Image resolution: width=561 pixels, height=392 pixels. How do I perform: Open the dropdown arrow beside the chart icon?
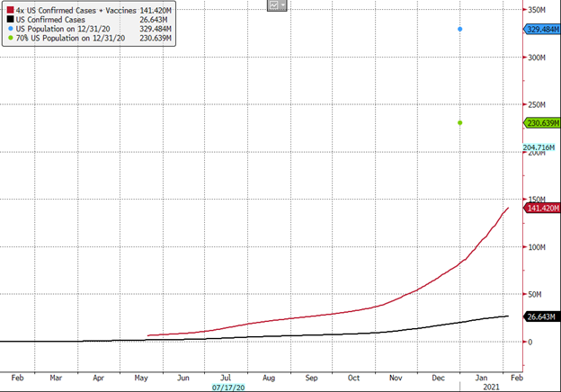[x=283, y=5]
